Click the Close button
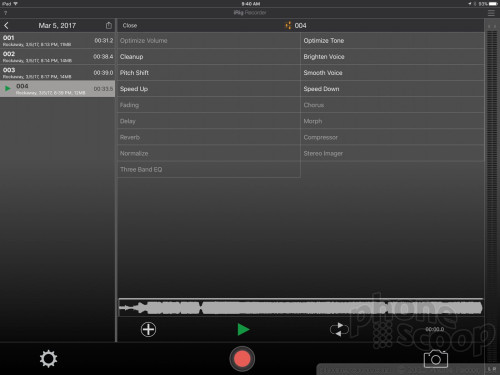Image resolution: width=500 pixels, height=375 pixels. coord(130,25)
